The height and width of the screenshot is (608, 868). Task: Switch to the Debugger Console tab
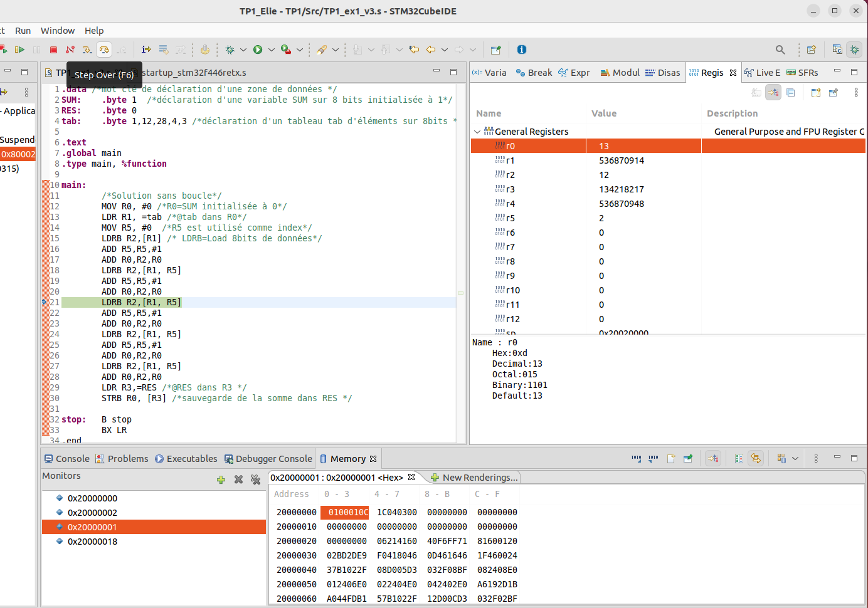coord(268,459)
